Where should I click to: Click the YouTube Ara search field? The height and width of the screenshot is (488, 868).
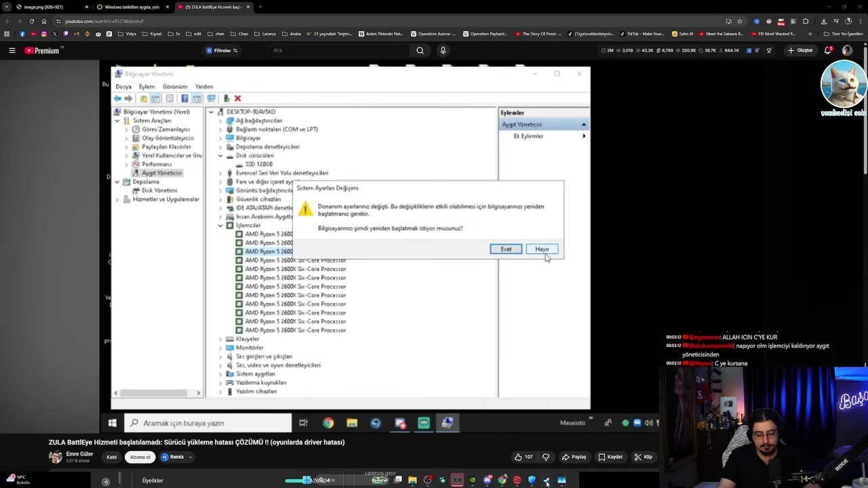(339, 50)
